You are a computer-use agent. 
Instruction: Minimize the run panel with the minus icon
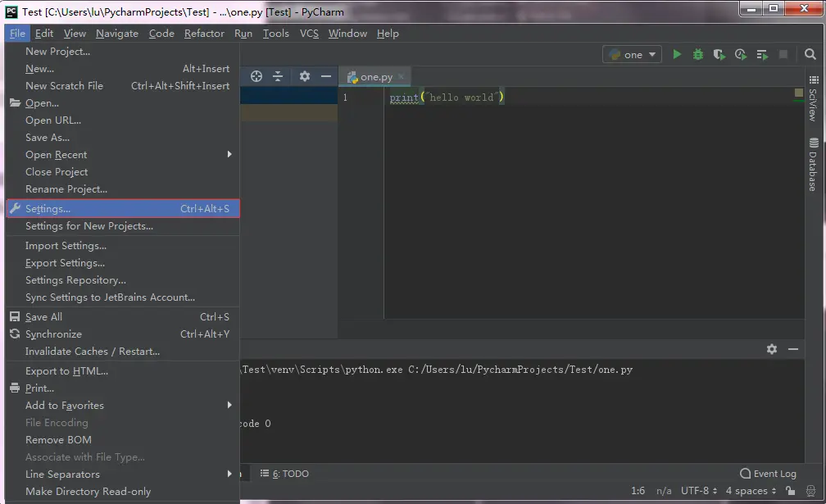coord(793,349)
